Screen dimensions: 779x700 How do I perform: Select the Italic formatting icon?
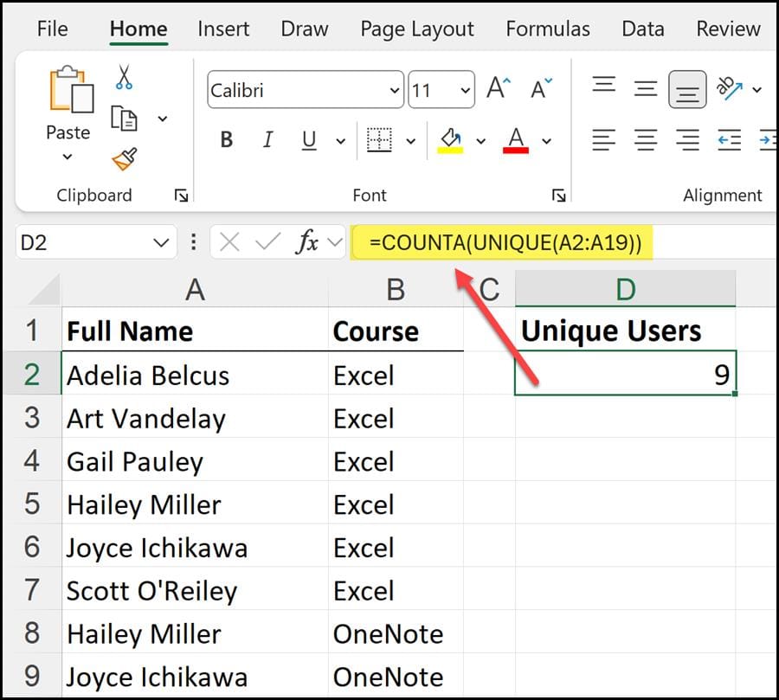(x=268, y=140)
